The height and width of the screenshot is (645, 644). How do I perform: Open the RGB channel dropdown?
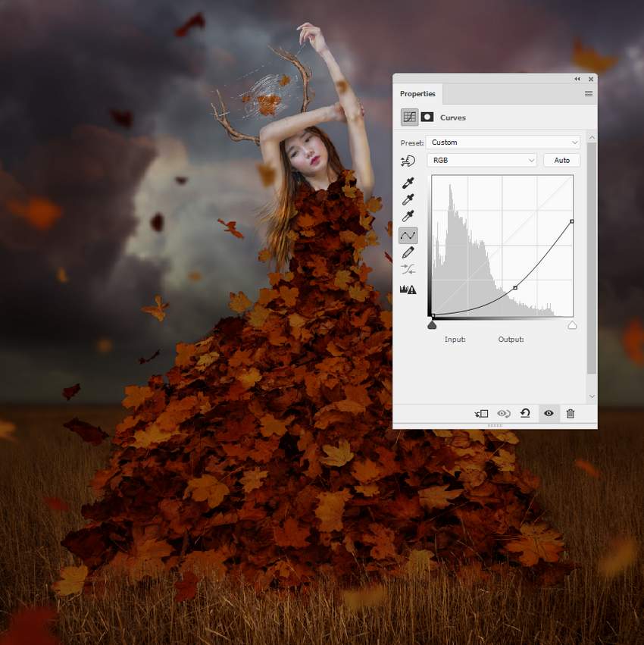click(x=482, y=160)
